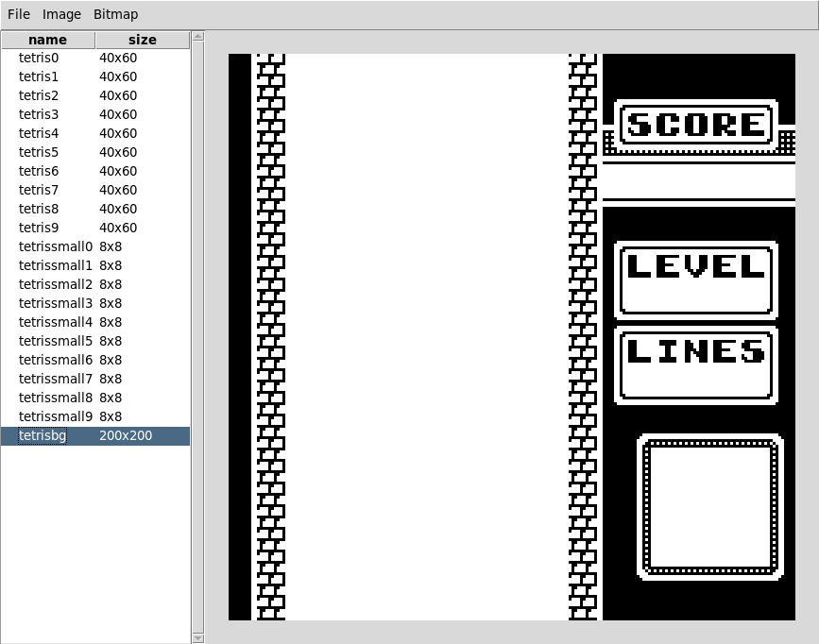Sort the list by size column header
This screenshot has height=644, width=819.
(x=142, y=40)
